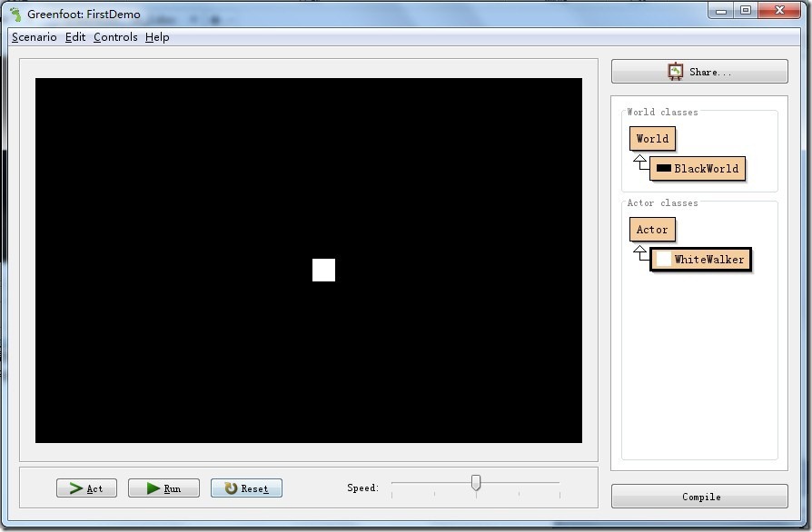Viewport: 812px width, 532px height.
Task: Minimize the Greenfoot window
Action: point(721,10)
